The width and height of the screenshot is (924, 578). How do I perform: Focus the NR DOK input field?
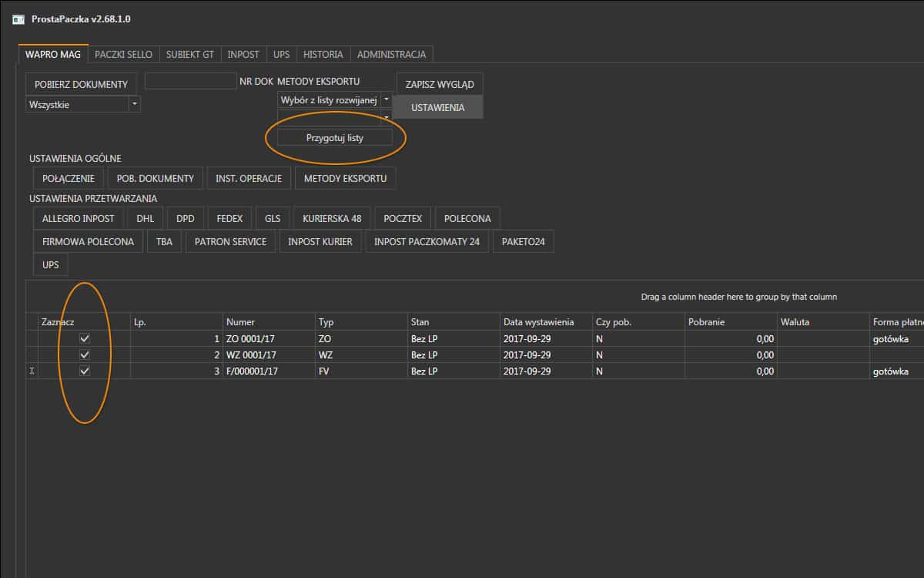190,81
